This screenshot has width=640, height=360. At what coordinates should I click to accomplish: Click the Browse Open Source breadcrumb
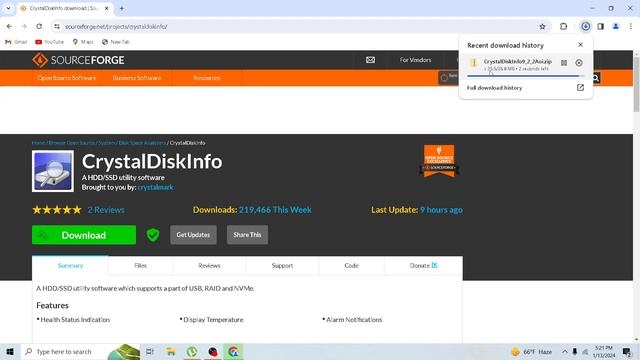(x=72, y=143)
